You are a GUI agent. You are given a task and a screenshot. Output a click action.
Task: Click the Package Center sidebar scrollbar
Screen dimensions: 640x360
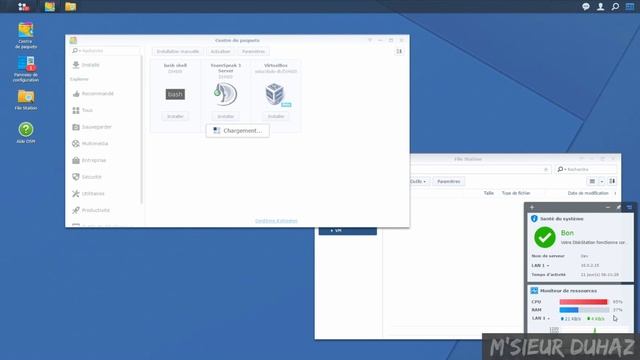tap(142, 129)
